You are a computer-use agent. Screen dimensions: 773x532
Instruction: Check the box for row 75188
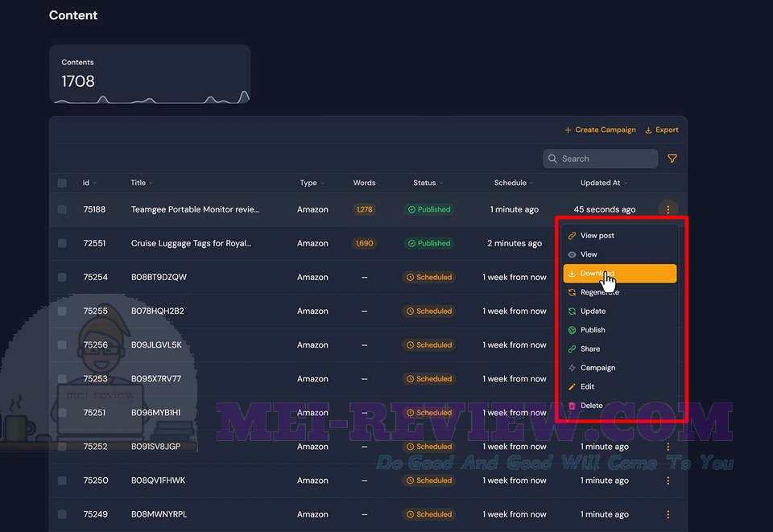(62, 209)
